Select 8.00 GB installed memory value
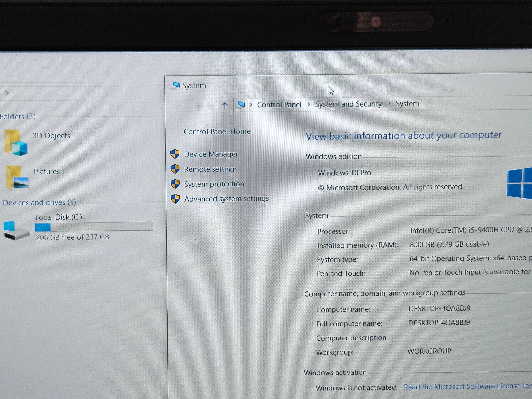This screenshot has width=532, height=399. pos(450,244)
